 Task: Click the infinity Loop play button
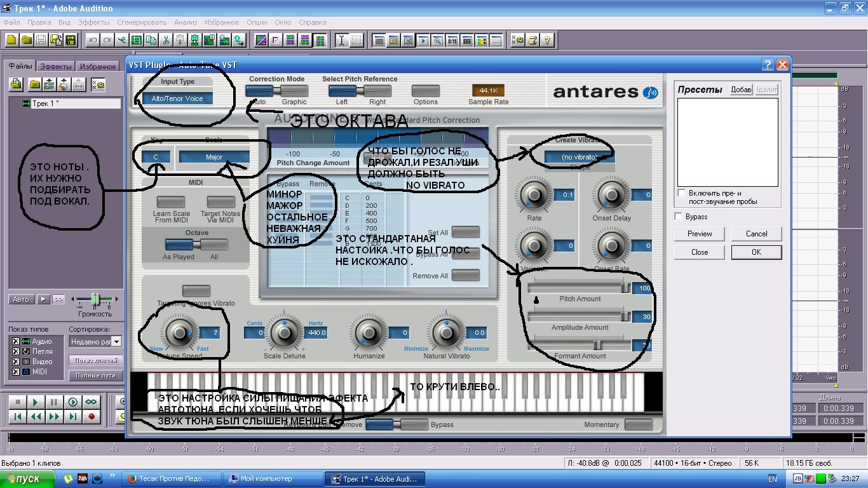pyautogui.click(x=91, y=402)
